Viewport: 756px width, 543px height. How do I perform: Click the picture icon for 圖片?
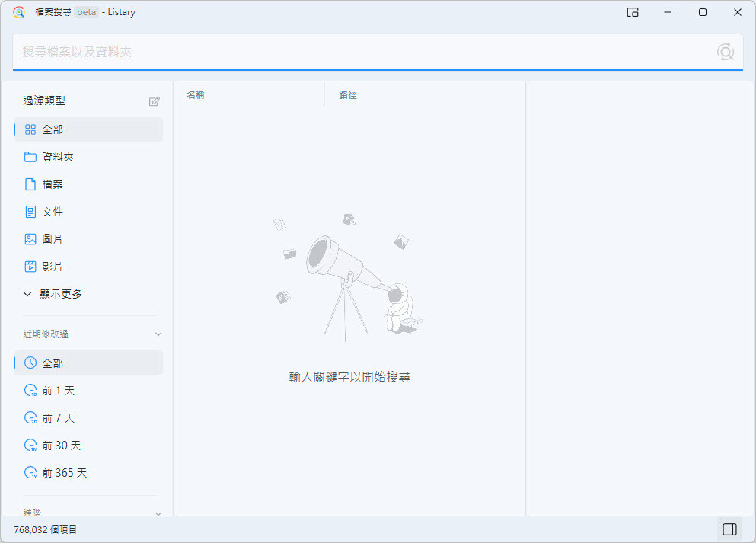(30, 239)
